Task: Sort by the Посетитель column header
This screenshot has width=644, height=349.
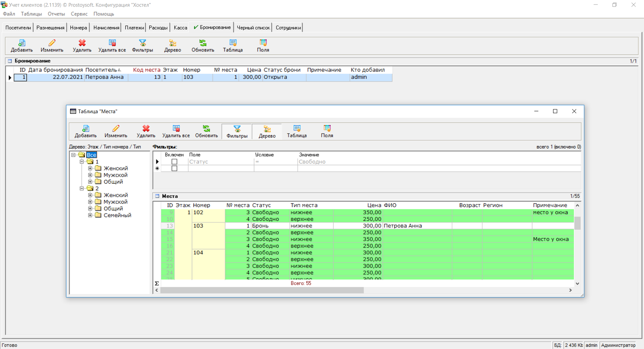Action: click(x=101, y=70)
